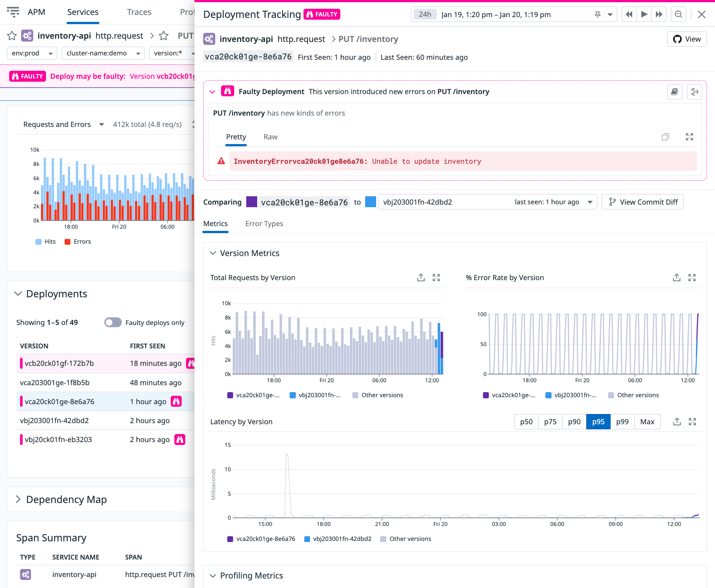Screen dimensions: 715x588
Task: Switch to the Traces tab
Action: (x=139, y=12)
